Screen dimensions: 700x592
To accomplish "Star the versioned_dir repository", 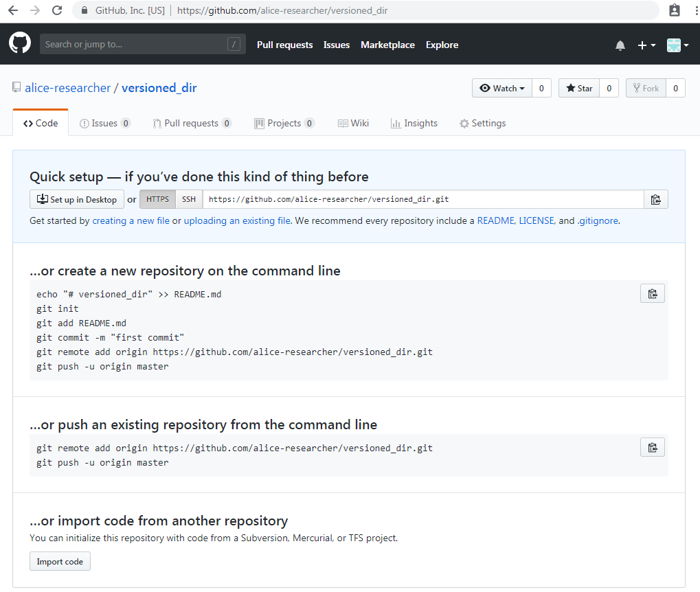I will 579,89.
